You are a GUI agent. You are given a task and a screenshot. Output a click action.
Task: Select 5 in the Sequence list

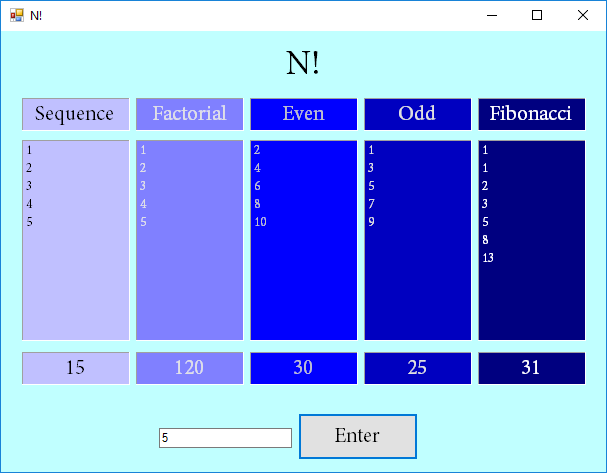pos(30,222)
